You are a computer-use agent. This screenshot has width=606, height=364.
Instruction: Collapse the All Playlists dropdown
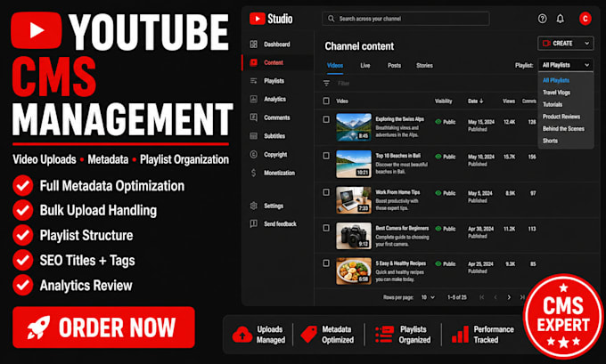coord(565,65)
